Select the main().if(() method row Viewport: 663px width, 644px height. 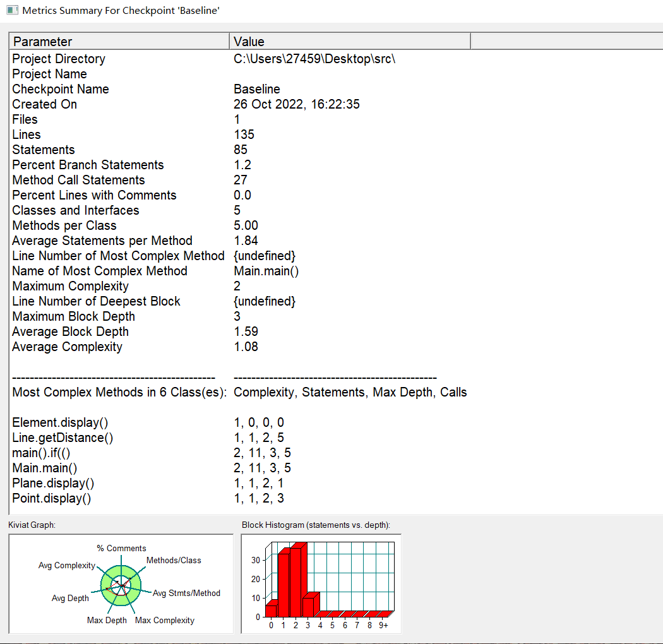click(x=41, y=453)
